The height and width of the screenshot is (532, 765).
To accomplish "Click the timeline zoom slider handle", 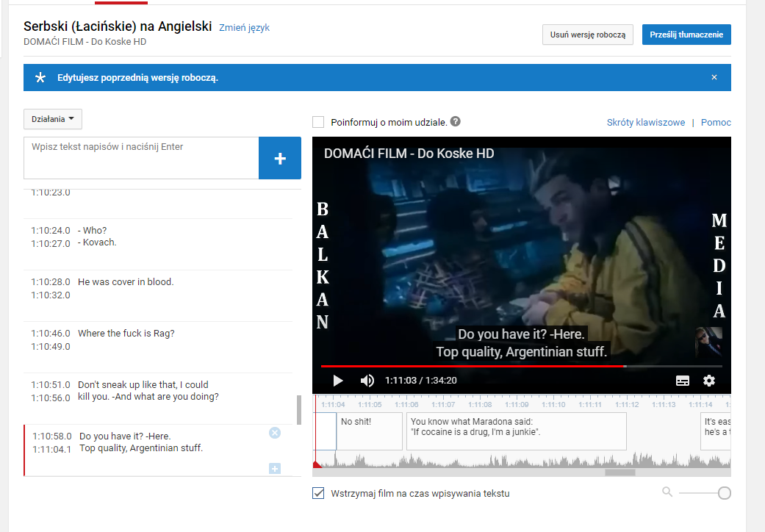I will 725,493.
